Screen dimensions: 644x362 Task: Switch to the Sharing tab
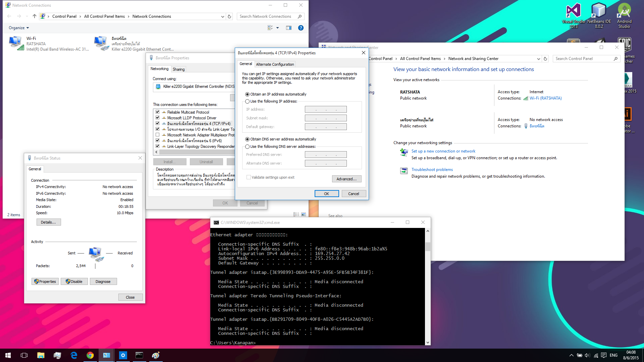click(178, 69)
